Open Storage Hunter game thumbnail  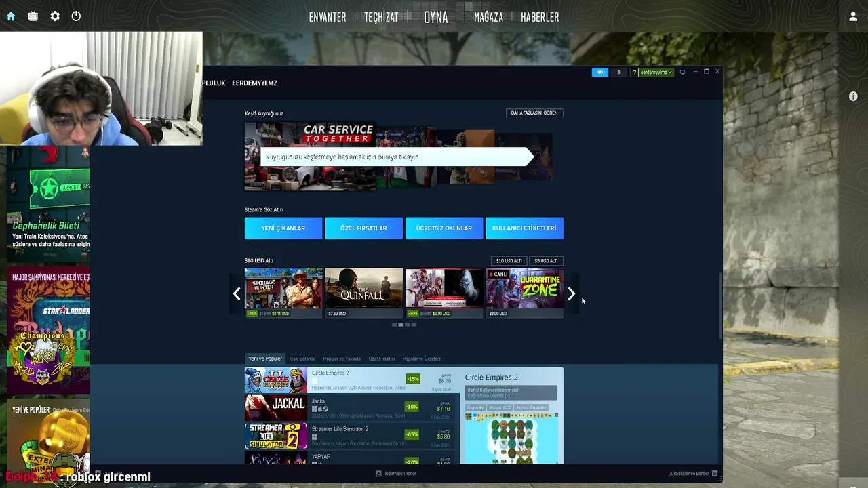tap(283, 293)
